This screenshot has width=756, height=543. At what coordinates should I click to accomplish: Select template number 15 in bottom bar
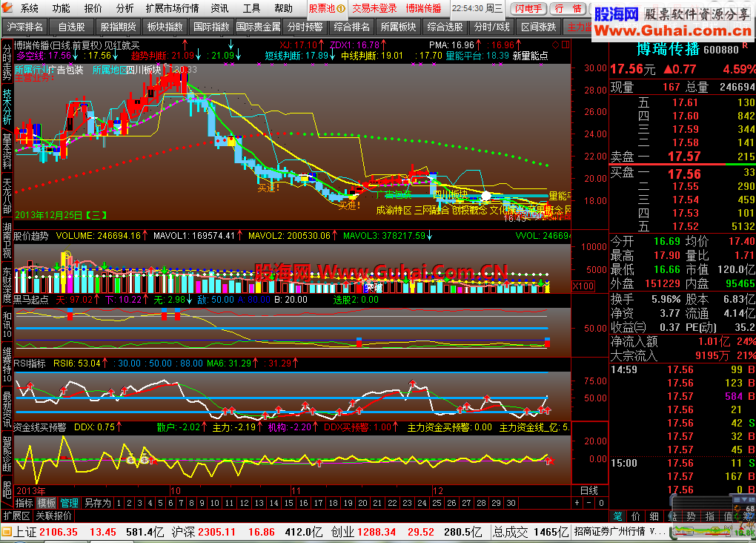tap(289, 503)
